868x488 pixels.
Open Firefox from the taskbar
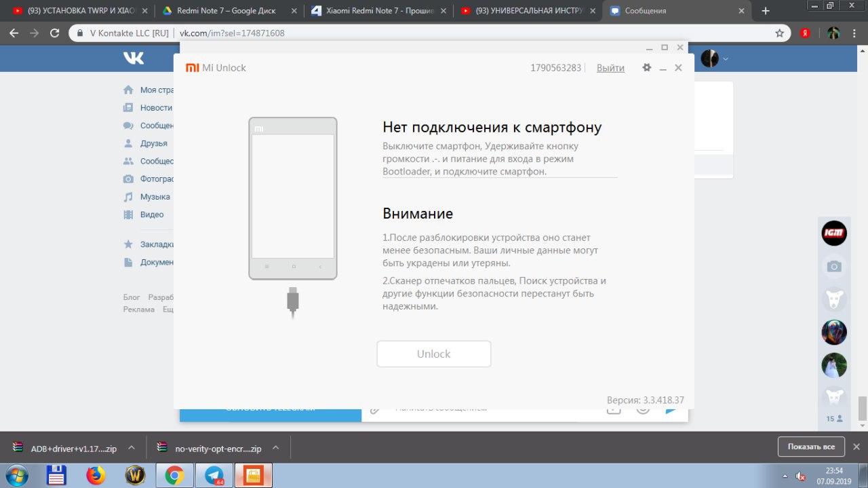click(x=96, y=476)
